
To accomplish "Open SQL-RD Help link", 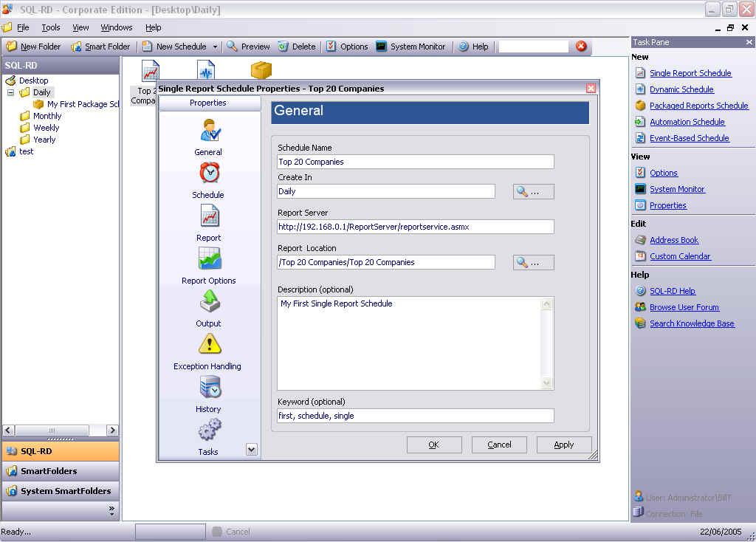I will tap(672, 291).
